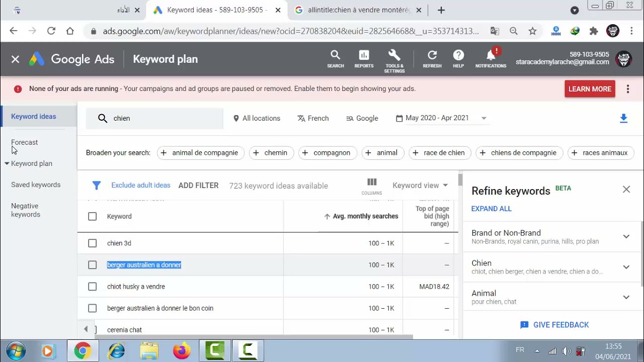Open Notifications bell
This screenshot has height=362, width=644.
491,58
